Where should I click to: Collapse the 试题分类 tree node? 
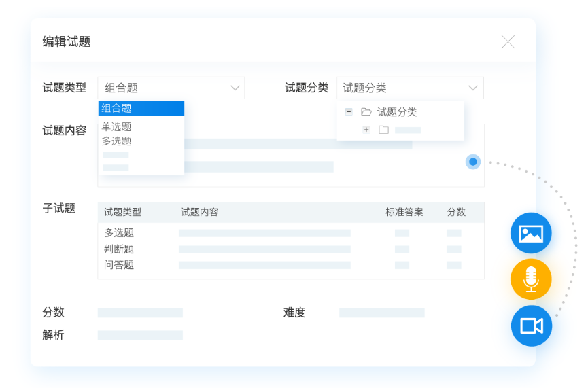coord(349,112)
